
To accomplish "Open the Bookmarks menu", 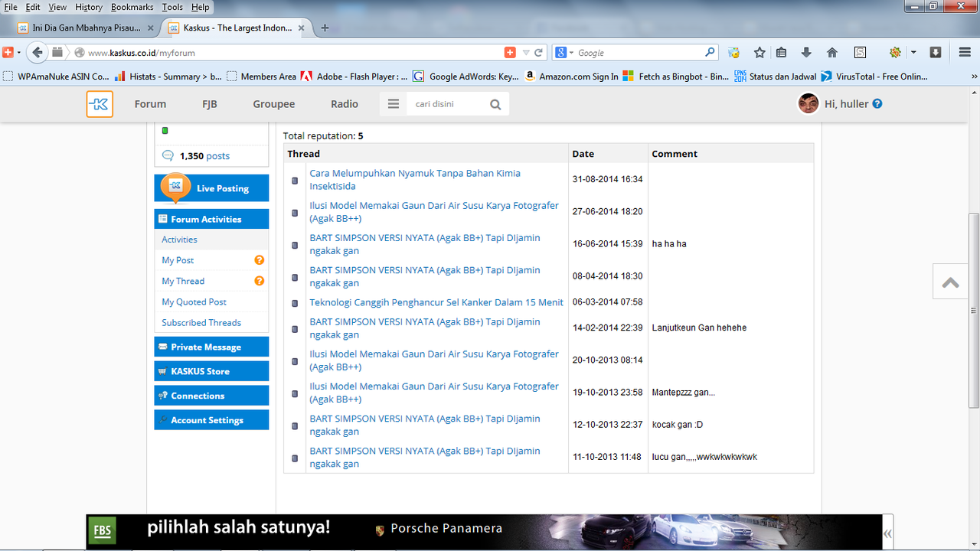I will point(132,7).
